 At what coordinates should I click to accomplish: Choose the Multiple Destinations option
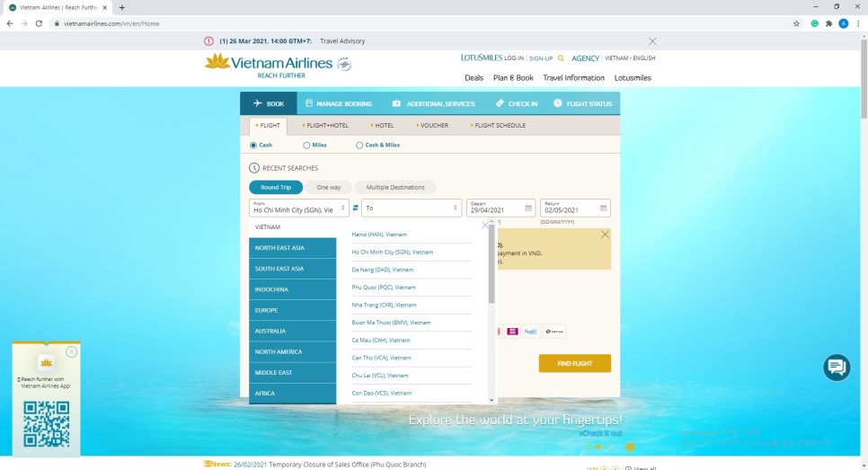(395, 187)
